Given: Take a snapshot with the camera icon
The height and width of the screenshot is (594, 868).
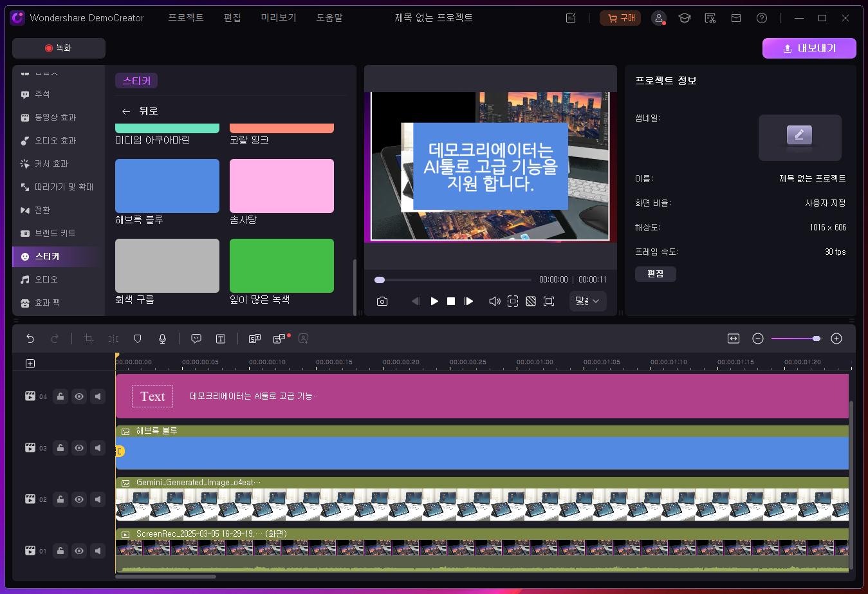Looking at the screenshot, I should point(382,301).
